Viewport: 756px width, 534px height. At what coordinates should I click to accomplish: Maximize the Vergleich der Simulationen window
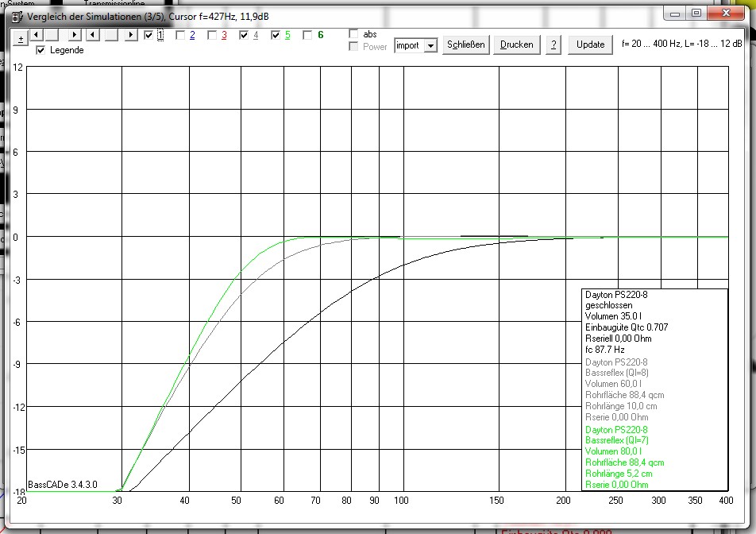(696, 14)
